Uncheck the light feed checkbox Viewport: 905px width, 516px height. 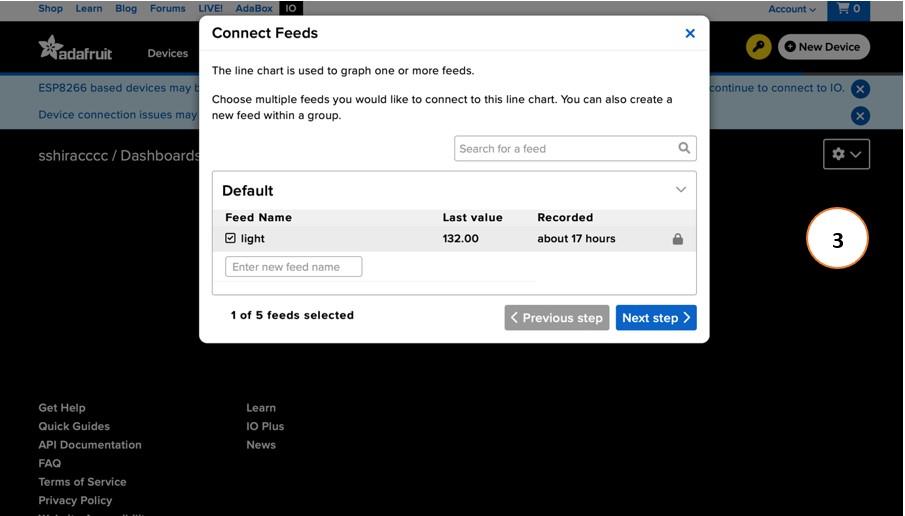pyautogui.click(x=230, y=238)
